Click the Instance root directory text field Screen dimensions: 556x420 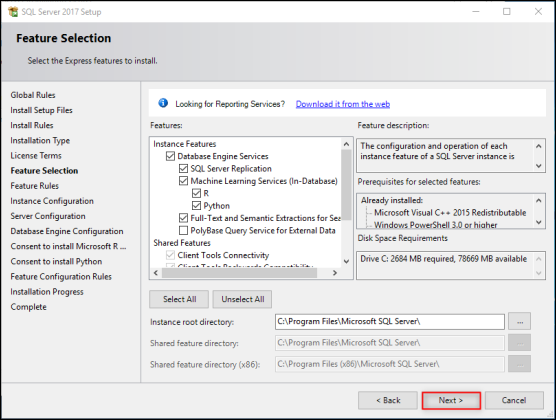(390, 321)
